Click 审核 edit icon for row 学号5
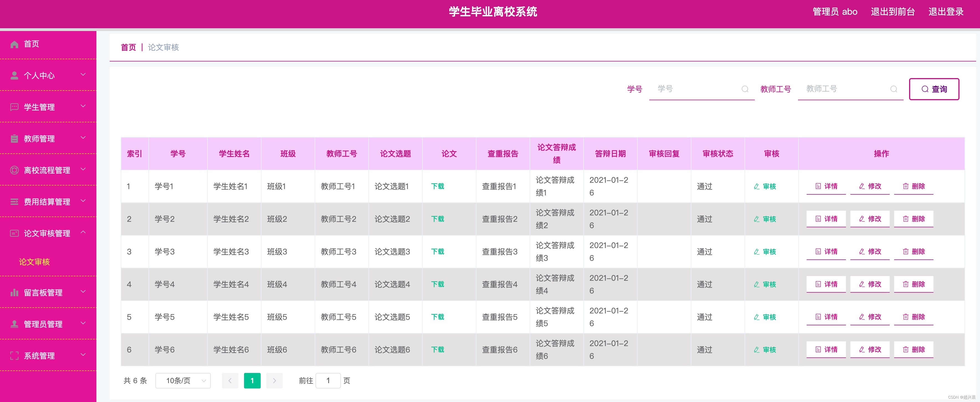The width and height of the screenshot is (980, 402). (757, 317)
